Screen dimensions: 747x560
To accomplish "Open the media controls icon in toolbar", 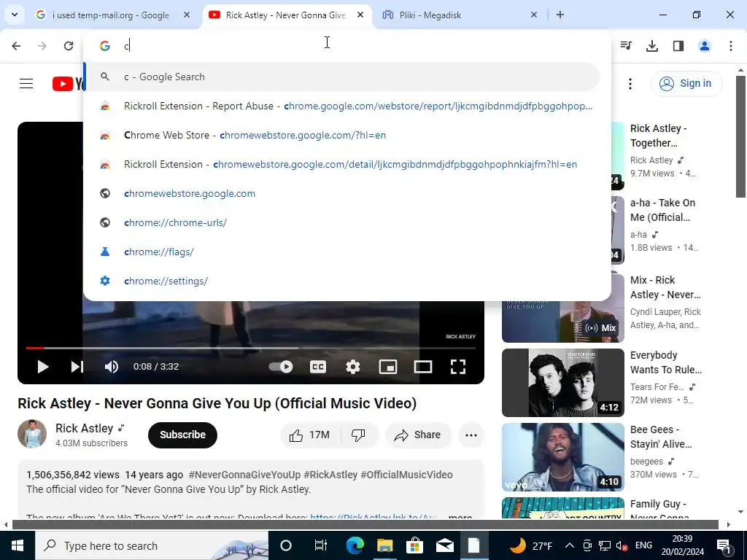I will pyautogui.click(x=626, y=46).
